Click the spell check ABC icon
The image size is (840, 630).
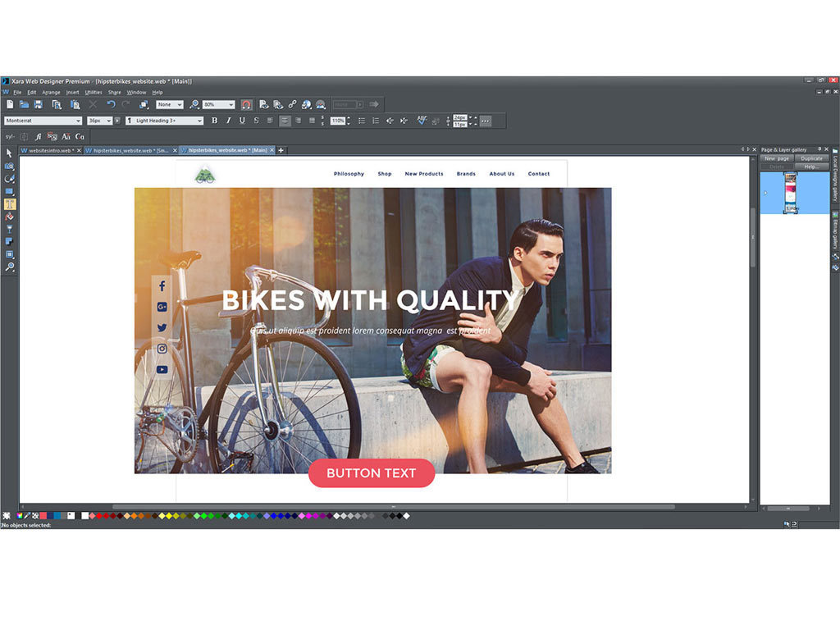tap(422, 121)
